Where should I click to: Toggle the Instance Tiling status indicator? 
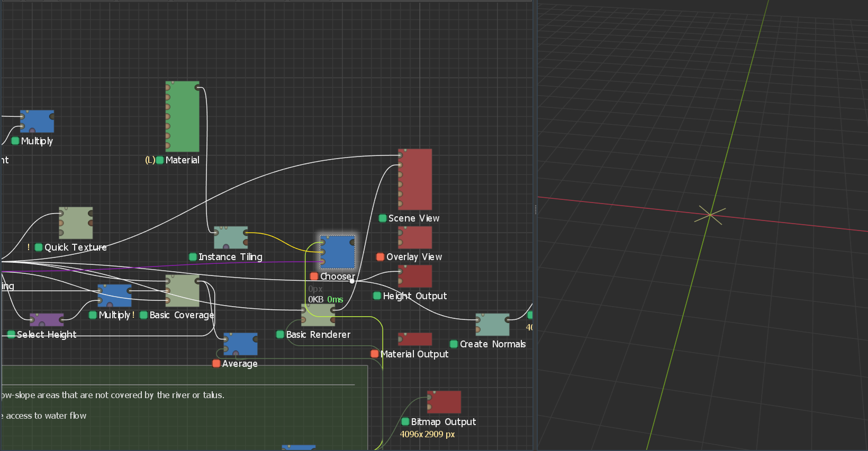[x=193, y=257]
